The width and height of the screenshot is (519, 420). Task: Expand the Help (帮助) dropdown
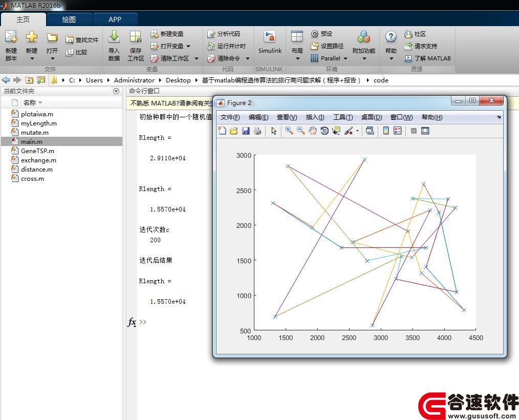pyautogui.click(x=391, y=58)
